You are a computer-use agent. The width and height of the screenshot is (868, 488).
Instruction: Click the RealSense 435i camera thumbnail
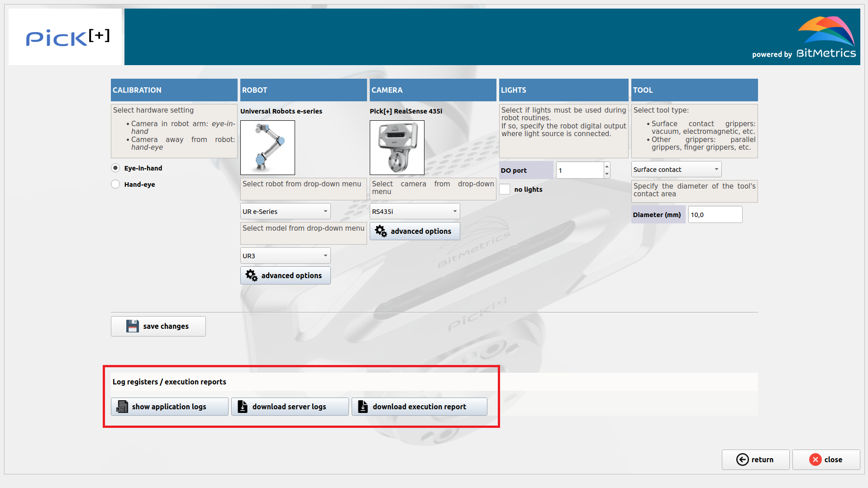[397, 148]
